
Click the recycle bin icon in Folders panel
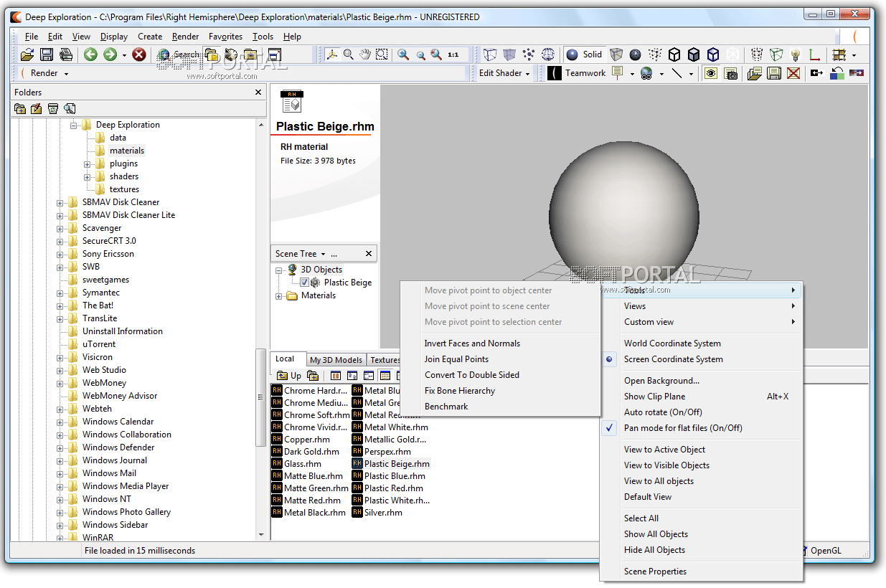click(53, 109)
